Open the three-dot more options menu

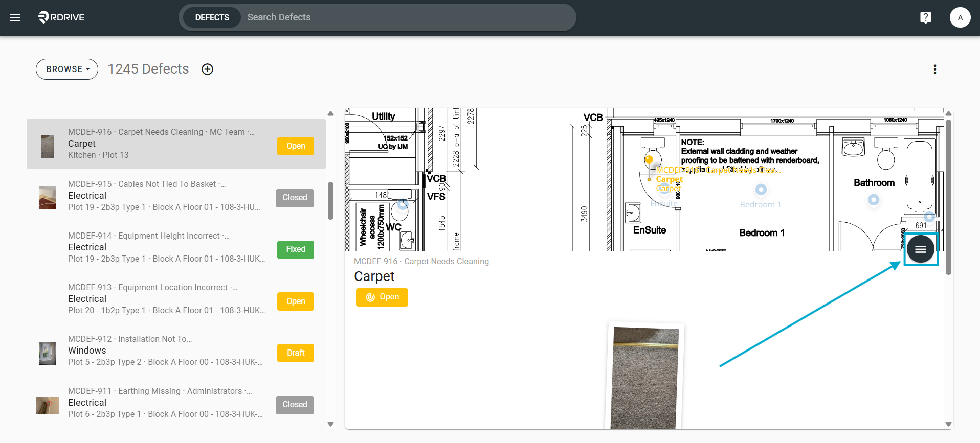[935, 69]
